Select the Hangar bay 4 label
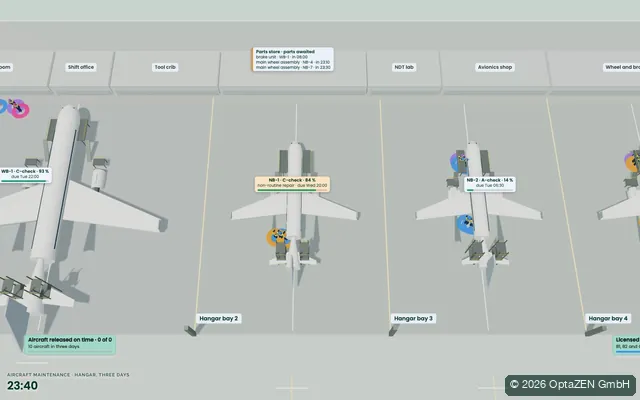The image size is (640, 400). point(608,318)
